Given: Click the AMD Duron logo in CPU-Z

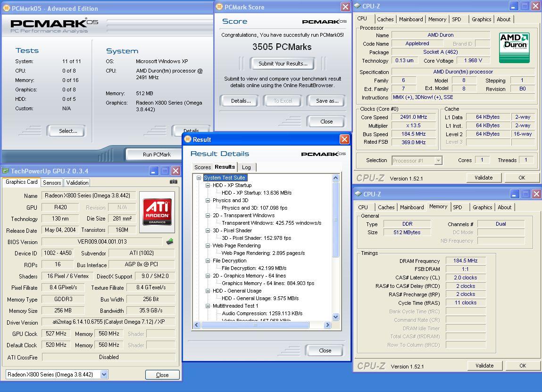Looking at the screenshot, I should [x=514, y=47].
